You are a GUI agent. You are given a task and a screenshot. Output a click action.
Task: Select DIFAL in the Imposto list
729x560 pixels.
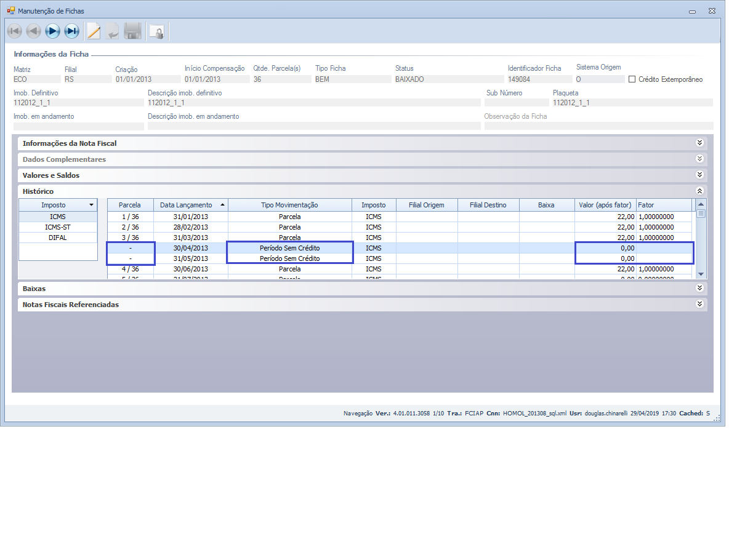point(58,238)
